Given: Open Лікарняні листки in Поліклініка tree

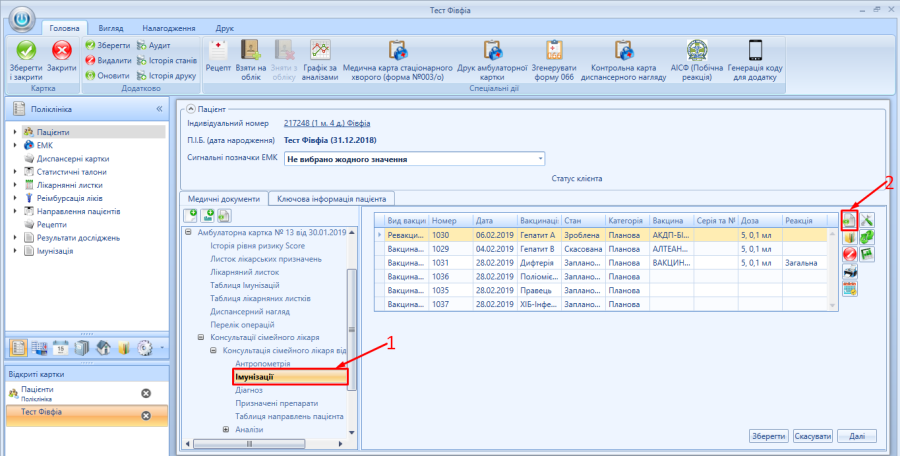Looking at the screenshot, I should click(70, 185).
